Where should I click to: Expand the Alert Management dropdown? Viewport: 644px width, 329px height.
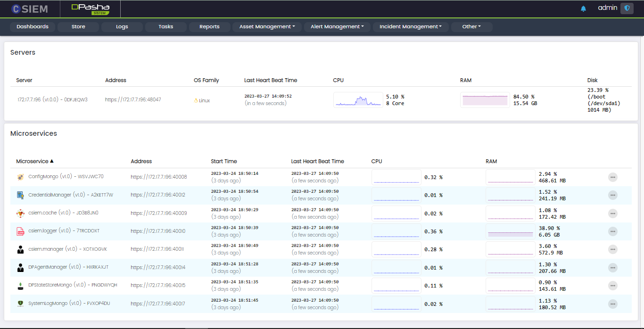337,27
